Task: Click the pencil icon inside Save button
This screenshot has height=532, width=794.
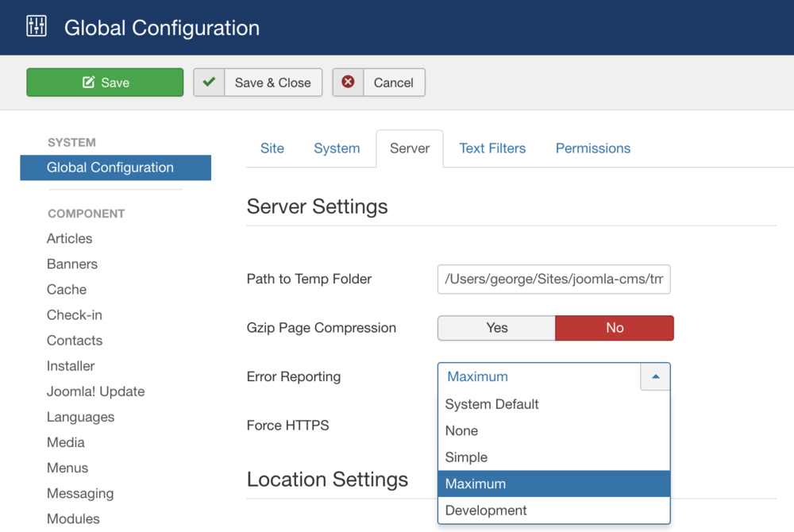Action: pos(90,82)
